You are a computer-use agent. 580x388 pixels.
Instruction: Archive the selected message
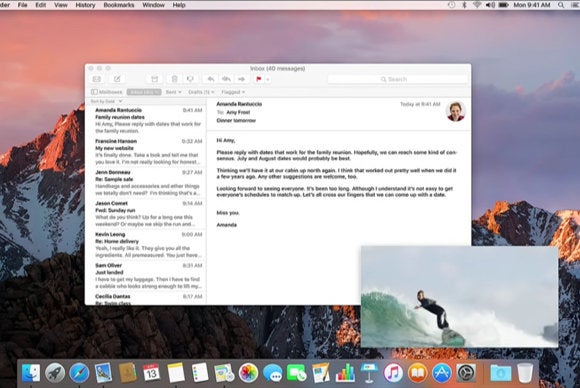[x=155, y=79]
